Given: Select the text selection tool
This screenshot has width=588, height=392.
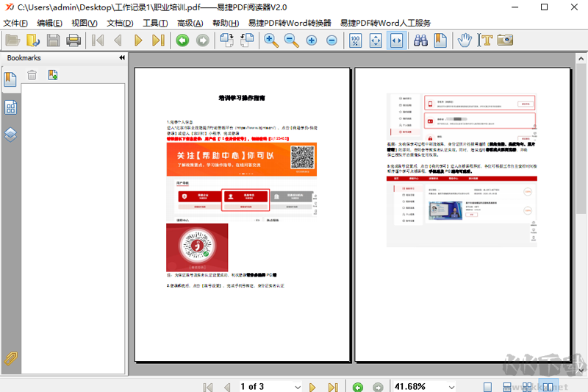Looking at the screenshot, I should pyautogui.click(x=485, y=40).
